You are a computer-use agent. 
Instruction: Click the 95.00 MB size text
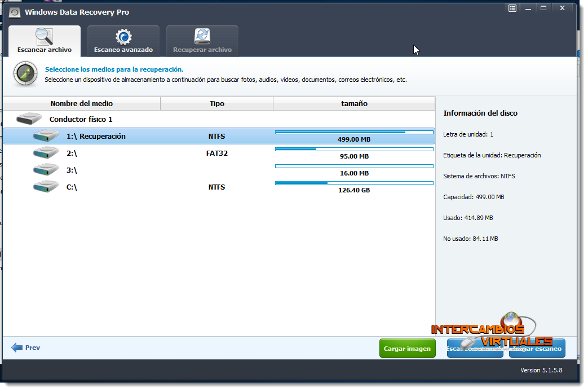coord(354,156)
